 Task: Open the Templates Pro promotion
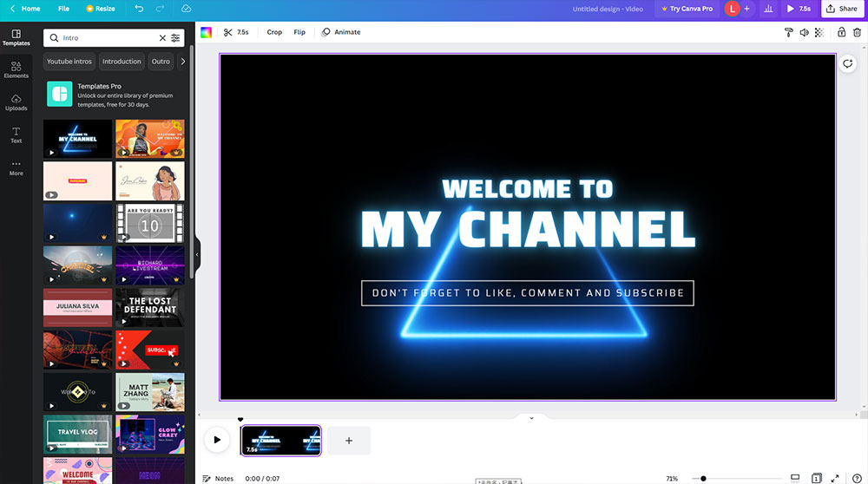(114, 95)
